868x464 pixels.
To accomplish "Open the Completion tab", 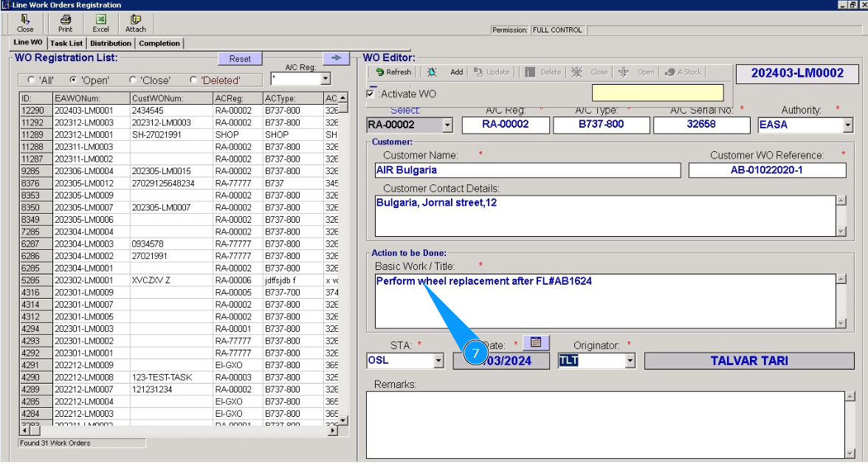I will (159, 44).
